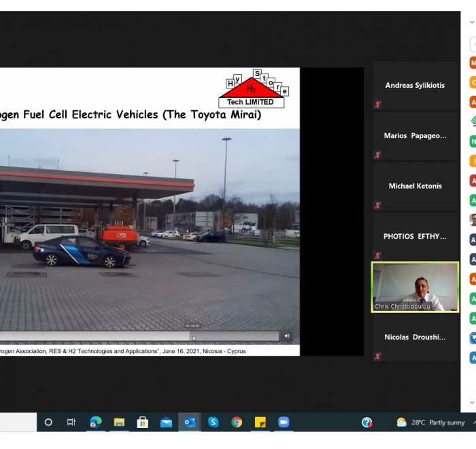Launch Microsoft Edge from the taskbar

(95, 422)
